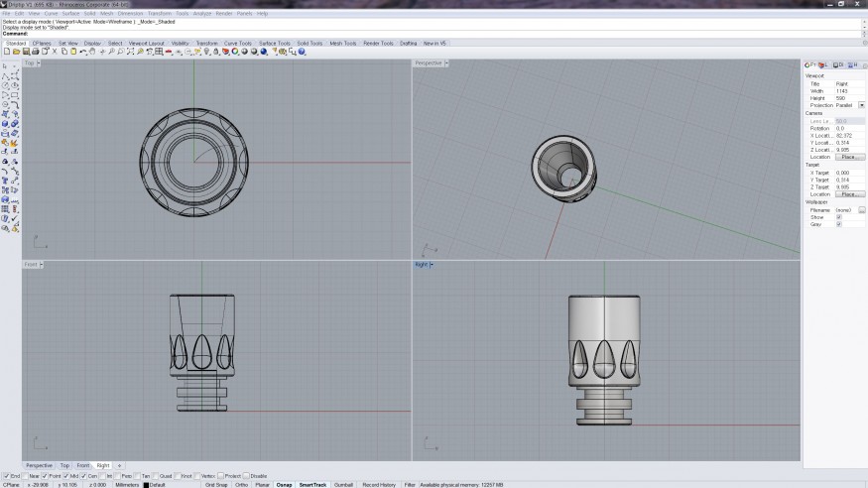Click the padlock Lock objects icon
Viewport: 868px width, 488px height.
216,52
